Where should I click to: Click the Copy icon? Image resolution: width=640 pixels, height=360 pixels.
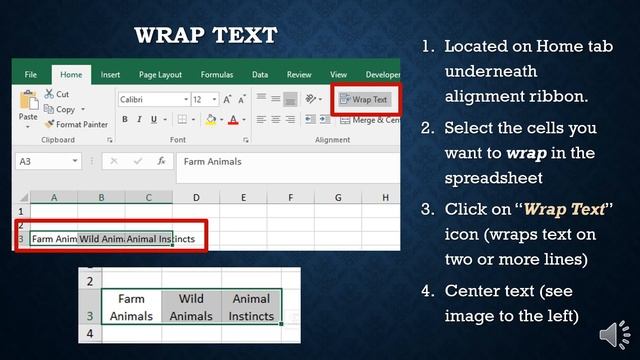[x=49, y=109]
